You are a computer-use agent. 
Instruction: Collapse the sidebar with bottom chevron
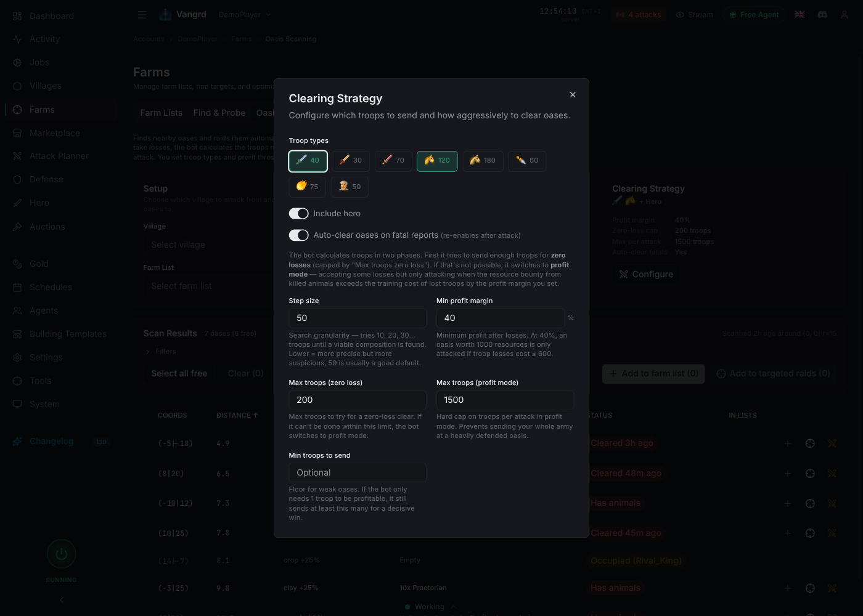point(61,599)
